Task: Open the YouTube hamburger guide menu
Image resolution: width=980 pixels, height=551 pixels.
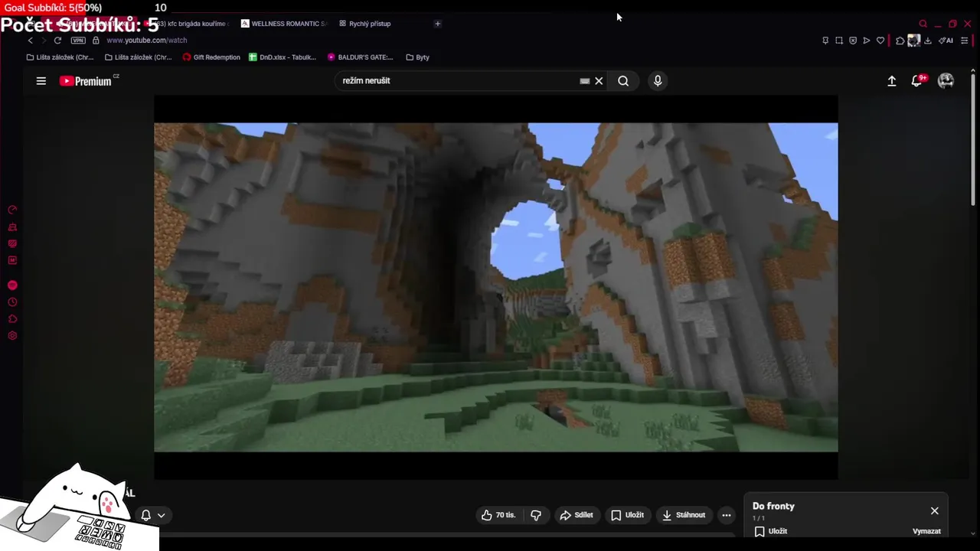Action: click(x=41, y=81)
